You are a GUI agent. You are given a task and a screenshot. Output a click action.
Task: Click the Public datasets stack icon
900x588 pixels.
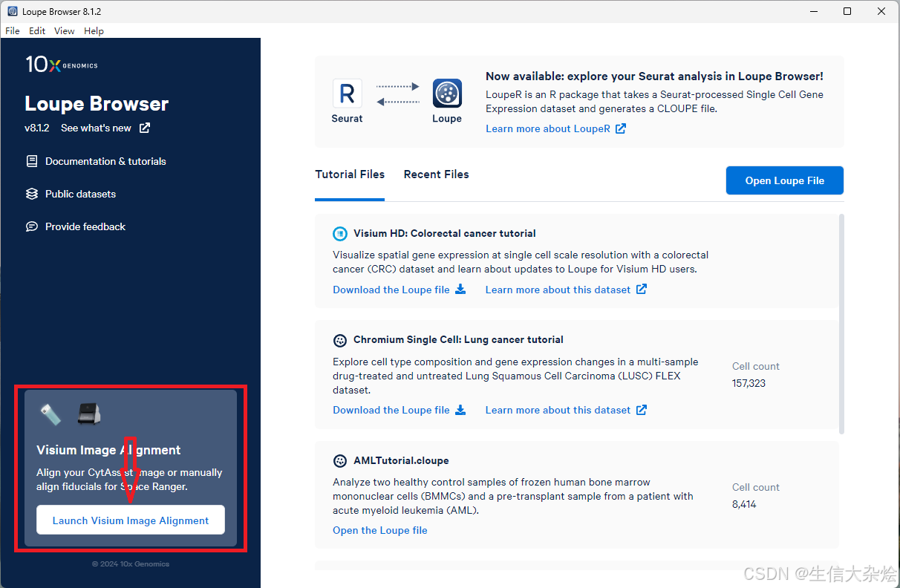[31, 194]
